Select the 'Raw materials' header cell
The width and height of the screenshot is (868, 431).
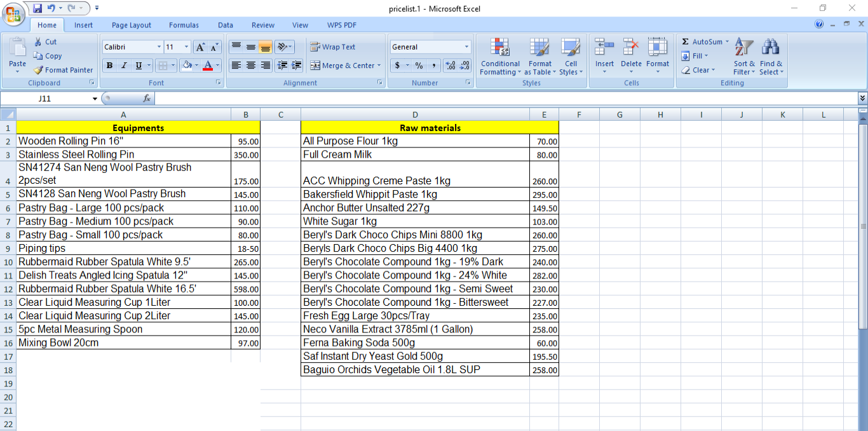[x=430, y=128]
